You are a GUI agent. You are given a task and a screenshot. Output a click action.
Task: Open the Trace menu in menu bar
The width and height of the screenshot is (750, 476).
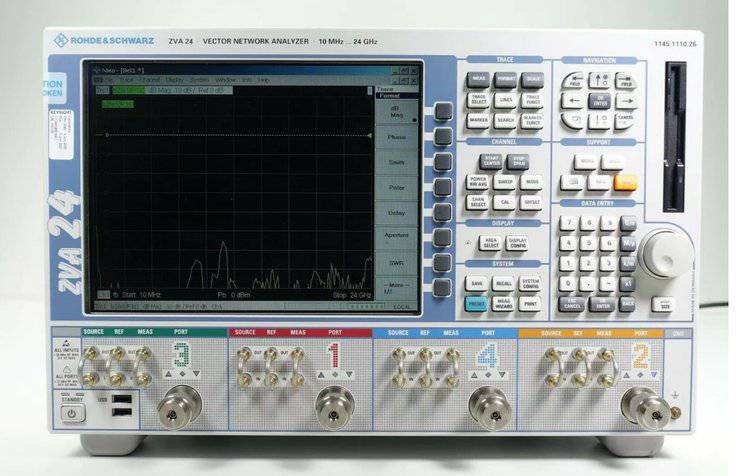pyautogui.click(x=127, y=80)
